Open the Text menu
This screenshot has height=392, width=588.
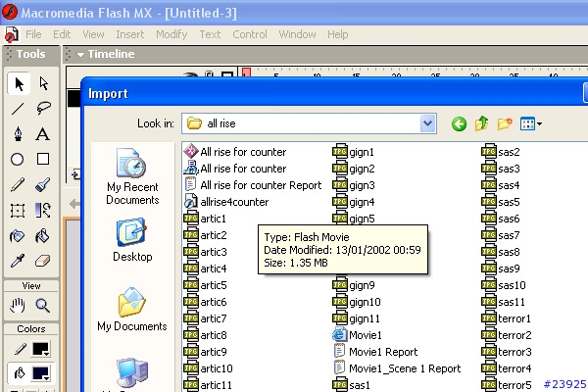click(210, 34)
